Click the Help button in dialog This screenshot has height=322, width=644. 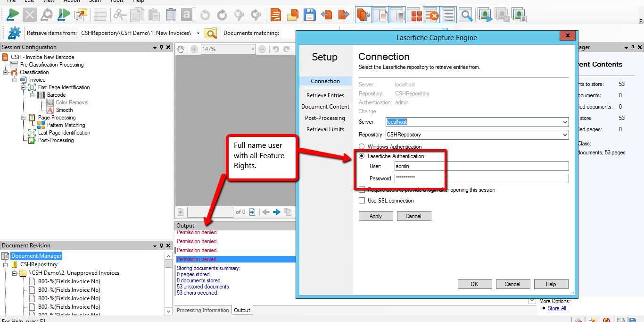(x=551, y=284)
